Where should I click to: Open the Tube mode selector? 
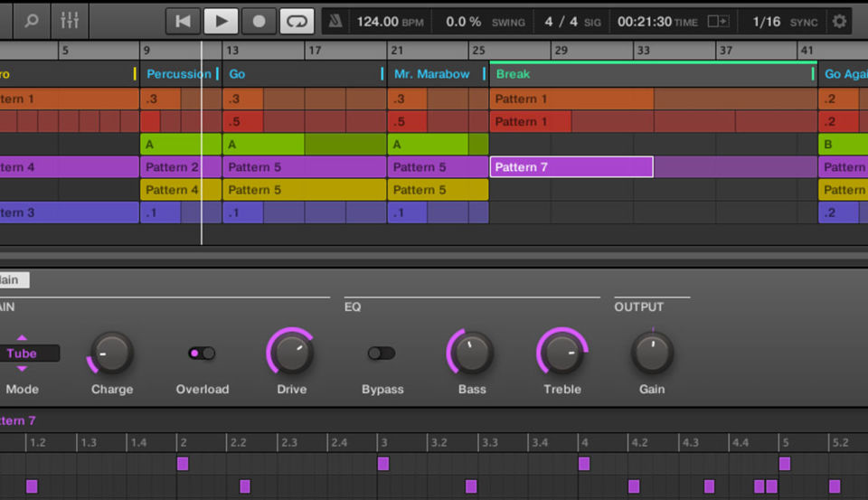[27, 354]
